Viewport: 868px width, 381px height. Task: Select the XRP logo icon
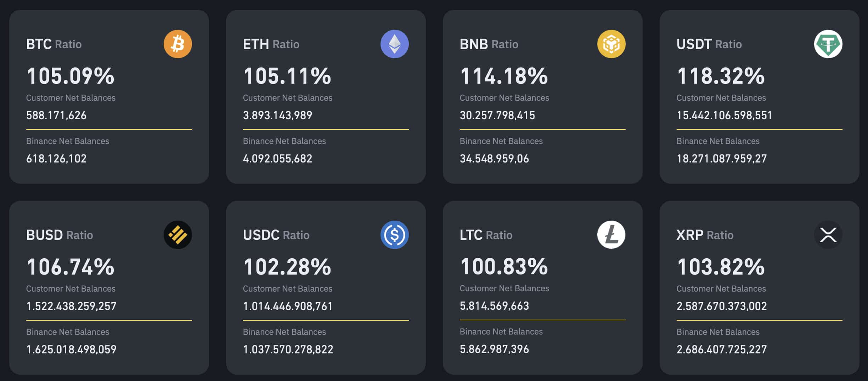(828, 234)
